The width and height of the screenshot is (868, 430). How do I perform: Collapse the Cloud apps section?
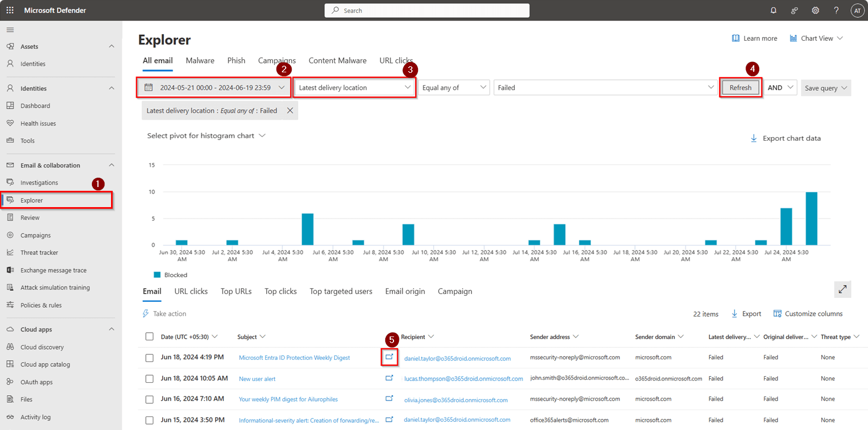(x=112, y=329)
